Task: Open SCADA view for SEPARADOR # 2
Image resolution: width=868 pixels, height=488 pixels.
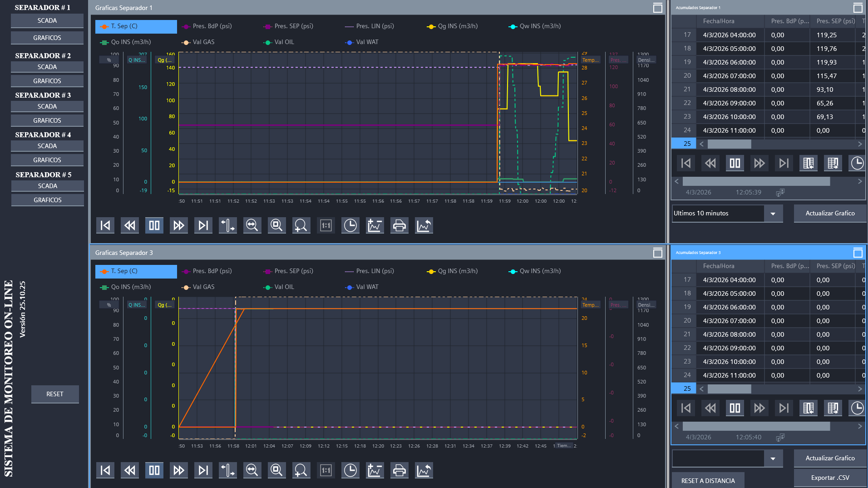Action: (x=47, y=67)
